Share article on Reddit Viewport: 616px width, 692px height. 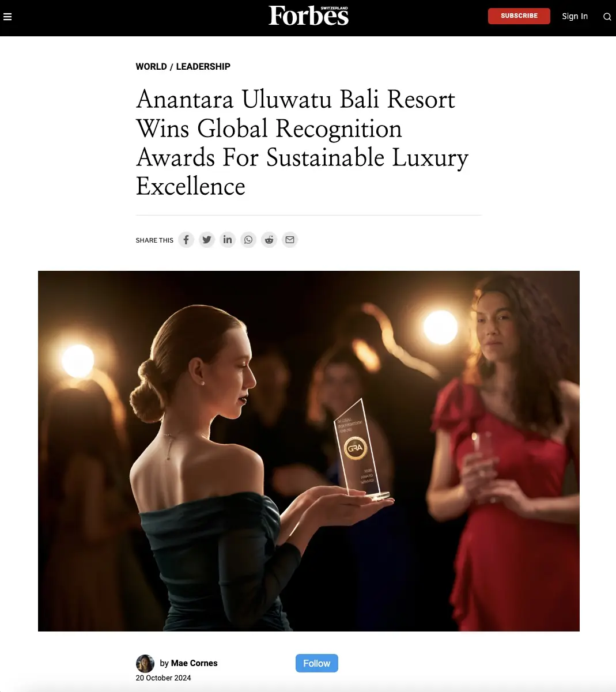(x=269, y=240)
